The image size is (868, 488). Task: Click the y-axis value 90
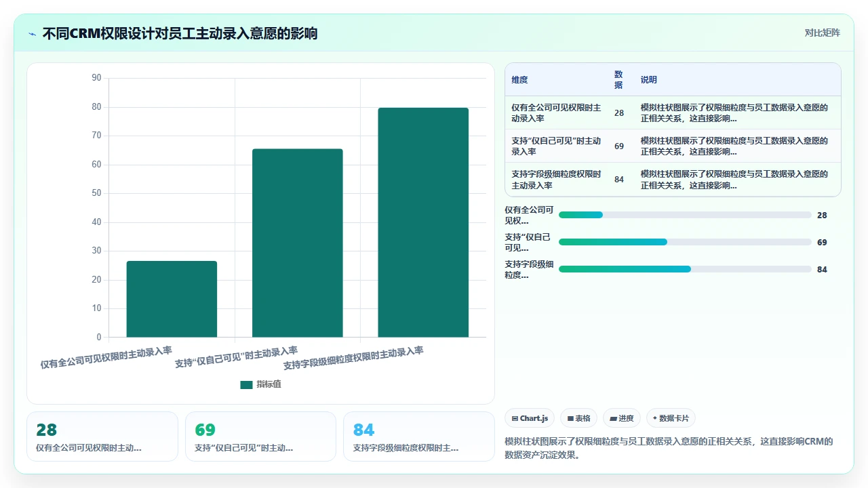point(96,78)
